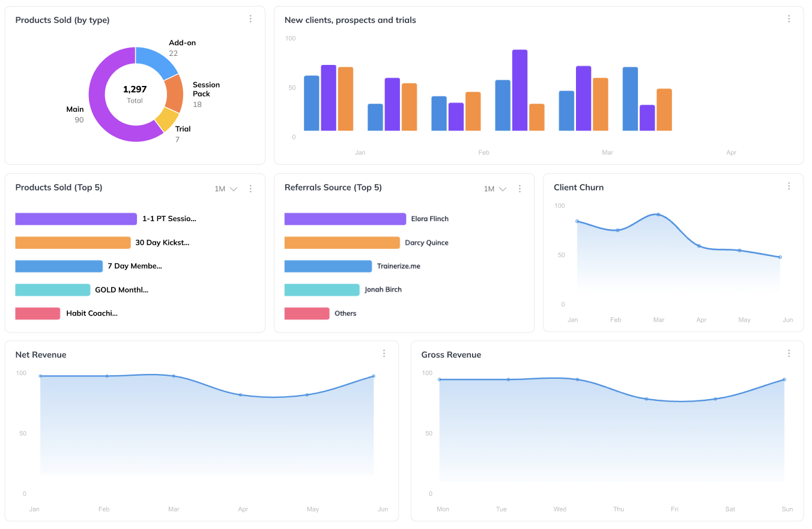The width and height of the screenshot is (812, 529).
Task: Select the orange Session Pack donut segment
Action: 173,94
